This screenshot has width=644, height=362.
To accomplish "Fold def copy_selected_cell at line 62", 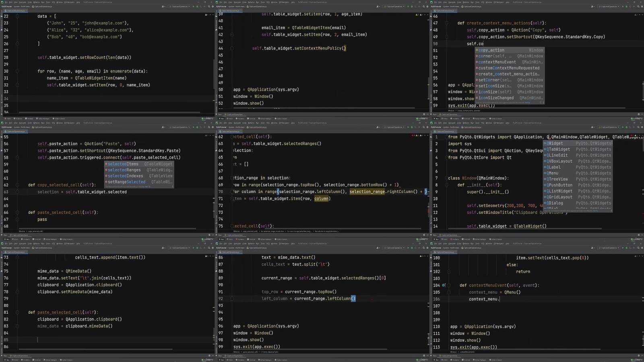I will click(x=17, y=185).
